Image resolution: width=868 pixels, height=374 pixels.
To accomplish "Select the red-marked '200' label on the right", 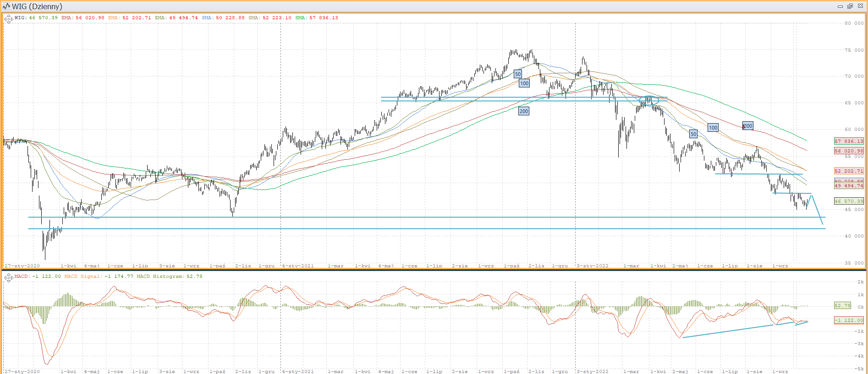I will point(747,126).
